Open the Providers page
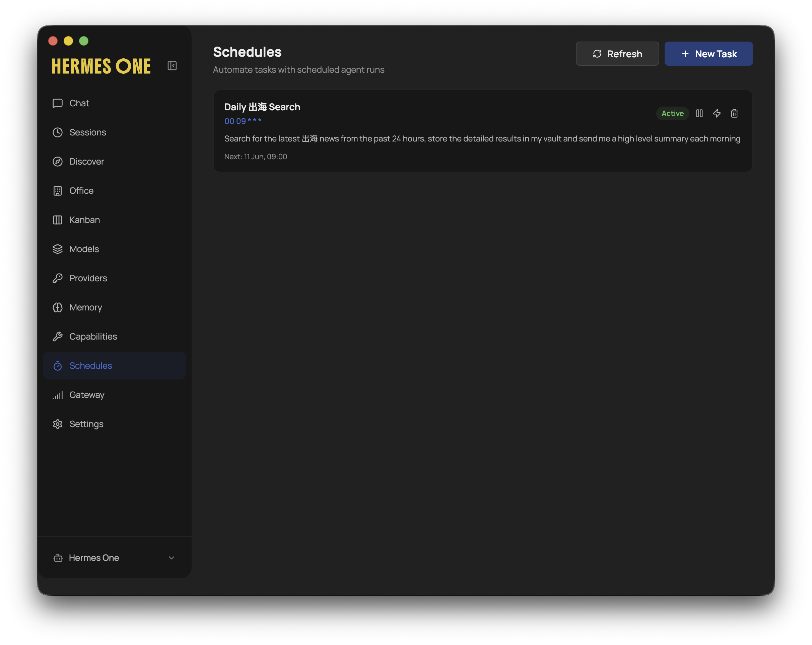812x645 pixels. click(x=115, y=278)
